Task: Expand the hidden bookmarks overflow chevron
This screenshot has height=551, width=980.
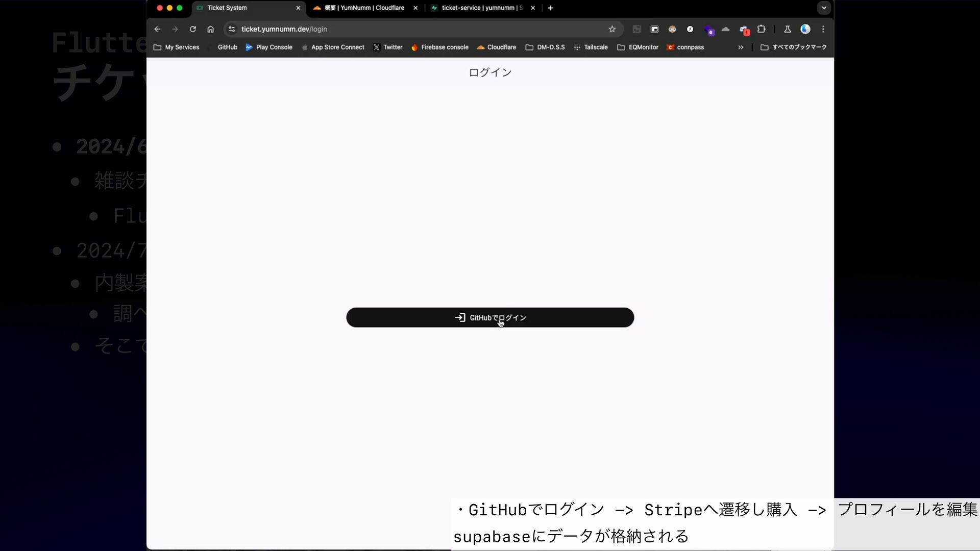Action: pos(741,47)
